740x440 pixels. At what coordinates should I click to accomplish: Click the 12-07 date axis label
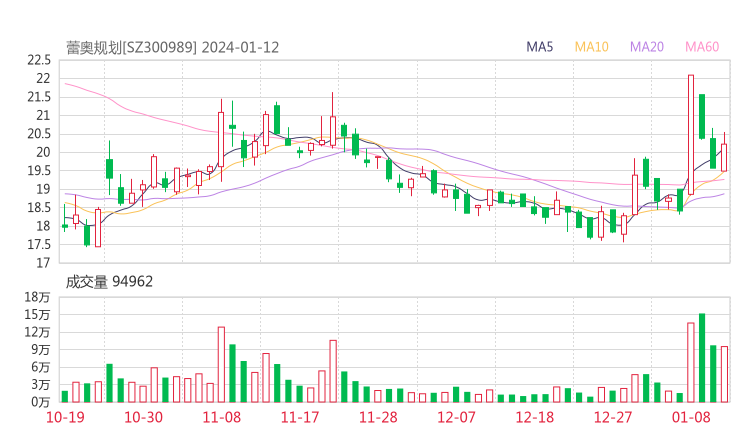pyautogui.click(x=456, y=417)
